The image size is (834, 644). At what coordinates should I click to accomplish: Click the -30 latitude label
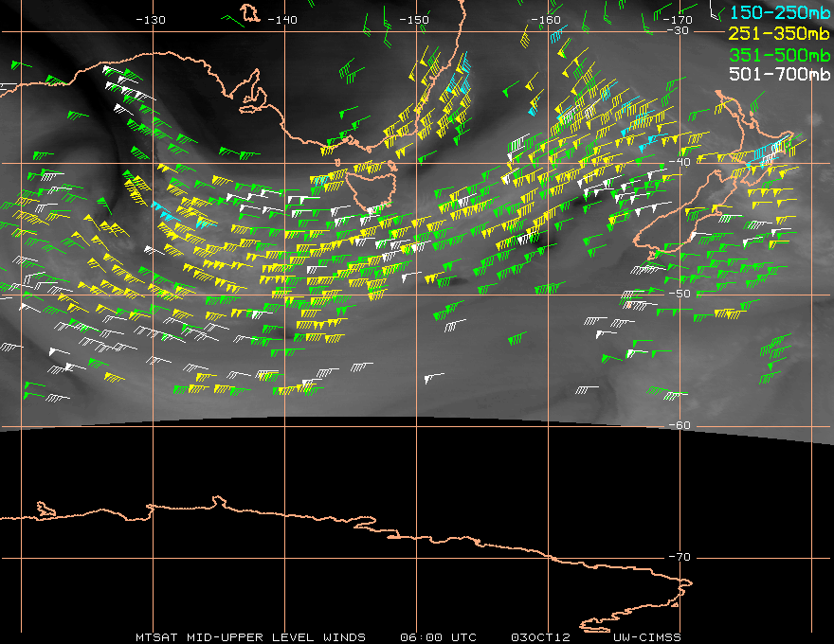tap(677, 31)
